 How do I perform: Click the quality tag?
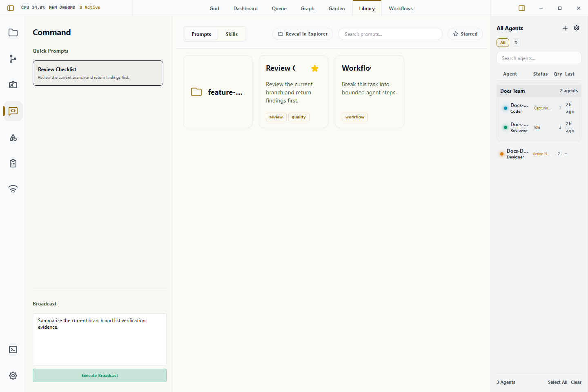pos(299,117)
